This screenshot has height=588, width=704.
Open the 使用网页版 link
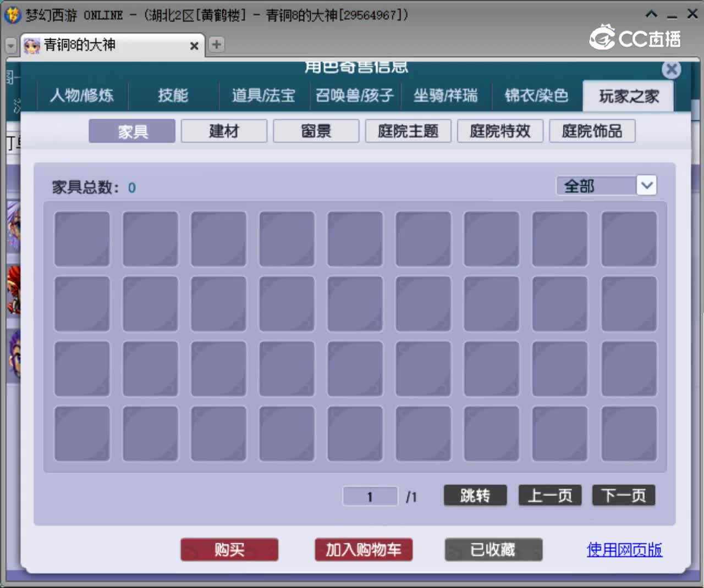[624, 550]
